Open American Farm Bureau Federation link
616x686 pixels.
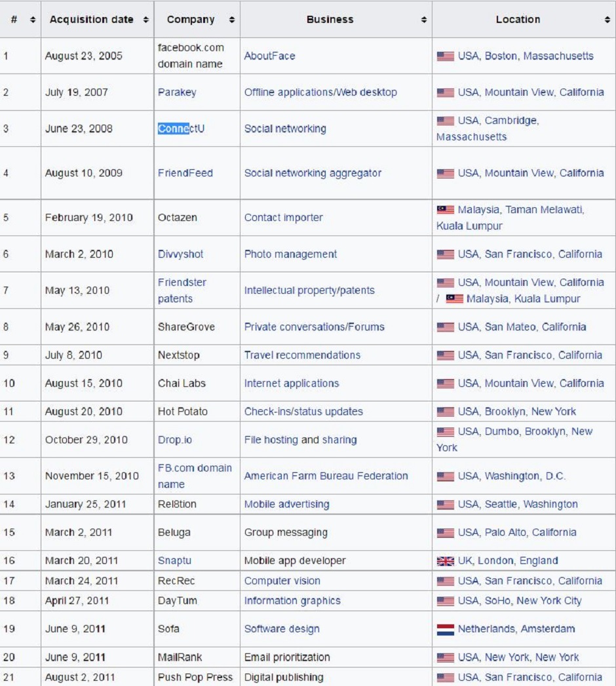pyautogui.click(x=326, y=476)
